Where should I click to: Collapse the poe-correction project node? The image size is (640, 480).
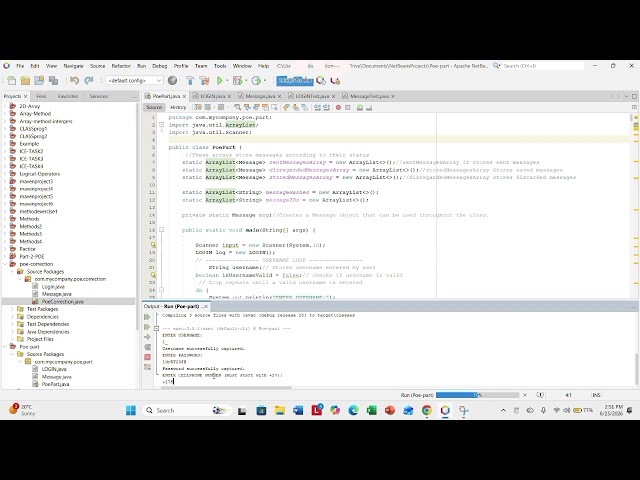point(5,264)
